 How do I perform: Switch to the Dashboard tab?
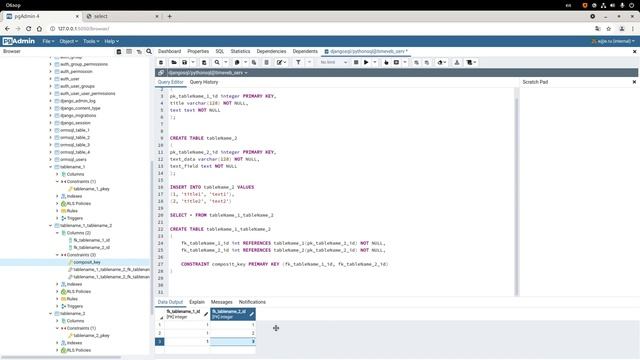pyautogui.click(x=169, y=51)
